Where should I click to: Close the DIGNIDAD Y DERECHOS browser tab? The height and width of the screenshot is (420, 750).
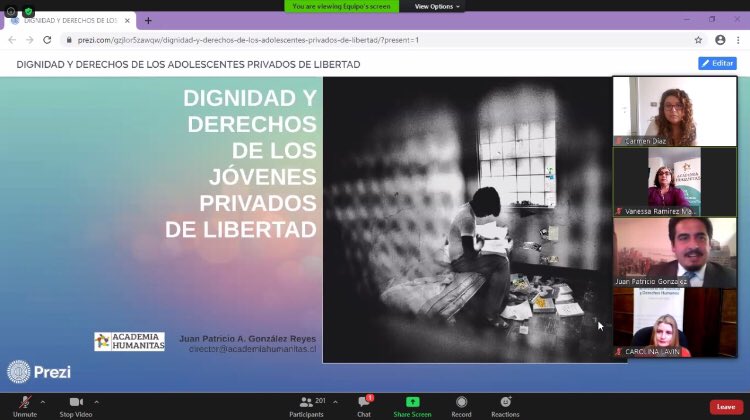[x=127, y=21]
